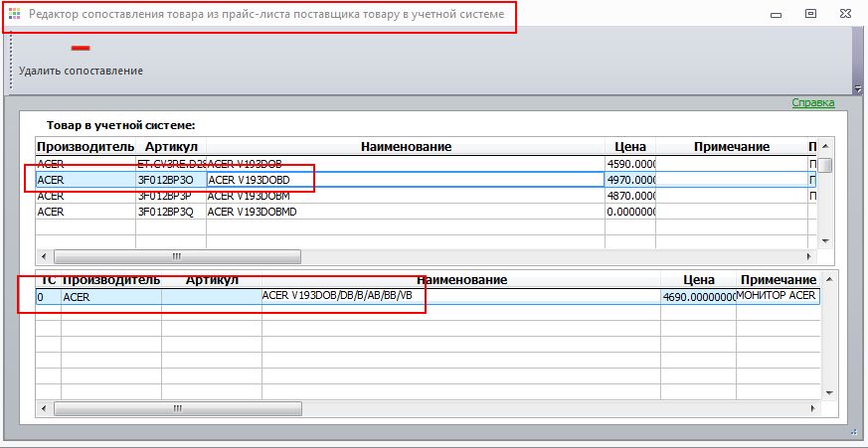Select the 'ACER V193DOBMD' name cell

406,212
